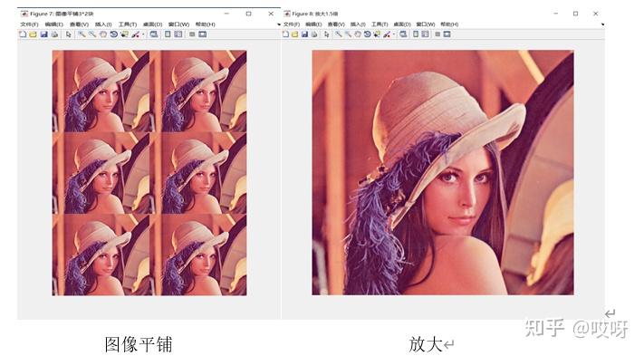Insert legend using Figure 7 toolbar icon
644x356 pixels.
coord(178,34)
